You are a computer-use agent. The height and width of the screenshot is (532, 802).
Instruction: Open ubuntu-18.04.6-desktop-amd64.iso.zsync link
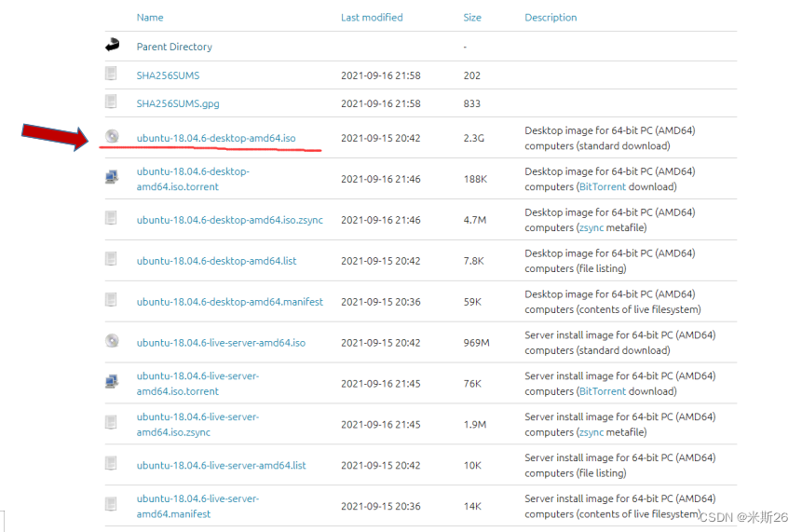[x=230, y=220]
